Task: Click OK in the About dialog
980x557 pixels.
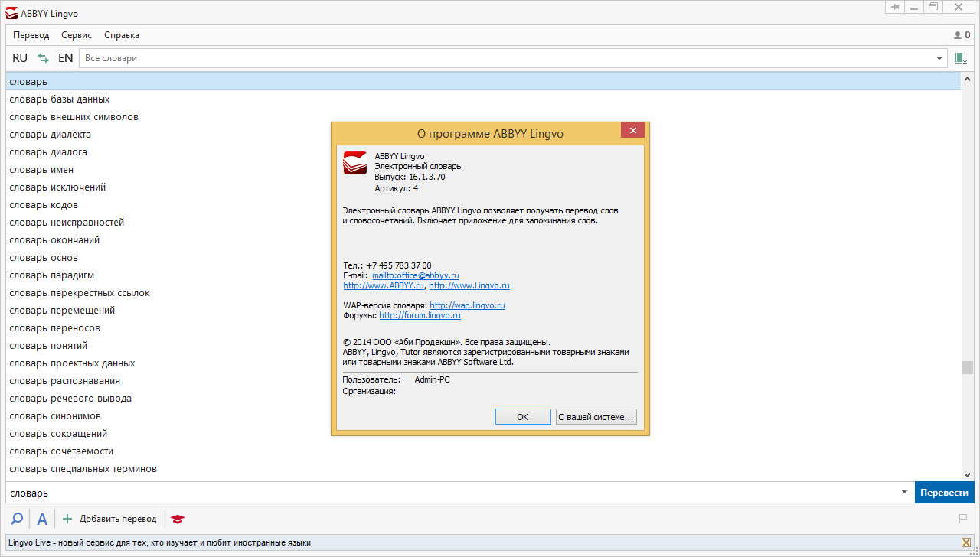Action: (x=523, y=417)
